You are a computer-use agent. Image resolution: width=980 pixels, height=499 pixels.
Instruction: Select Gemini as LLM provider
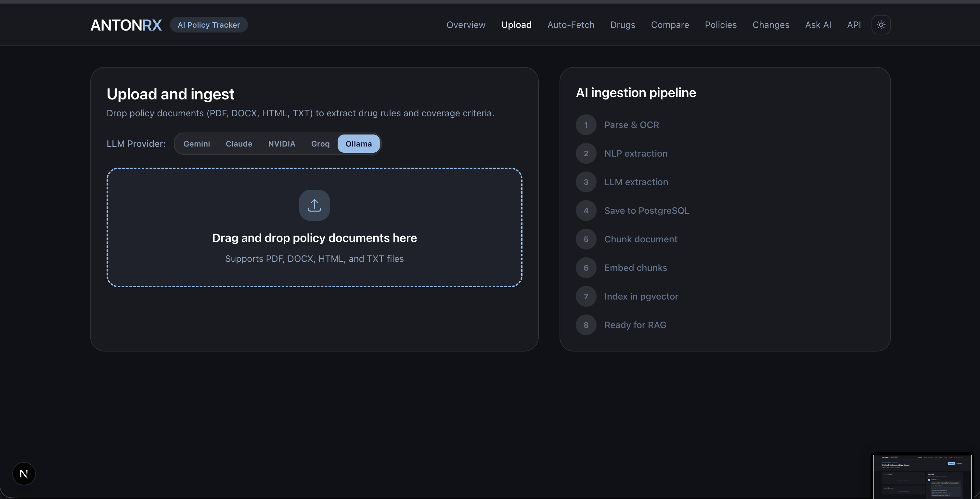click(196, 144)
